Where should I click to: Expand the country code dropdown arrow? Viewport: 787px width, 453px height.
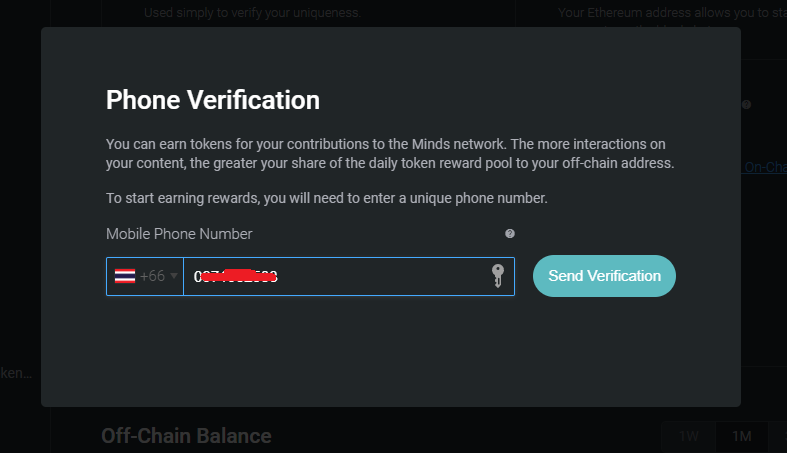pyautogui.click(x=174, y=277)
